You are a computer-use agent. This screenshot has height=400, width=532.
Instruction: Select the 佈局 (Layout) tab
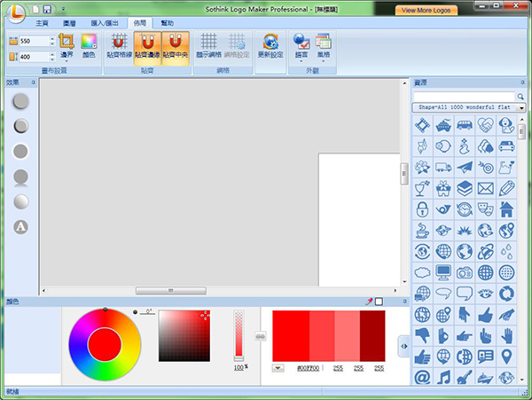click(140, 23)
